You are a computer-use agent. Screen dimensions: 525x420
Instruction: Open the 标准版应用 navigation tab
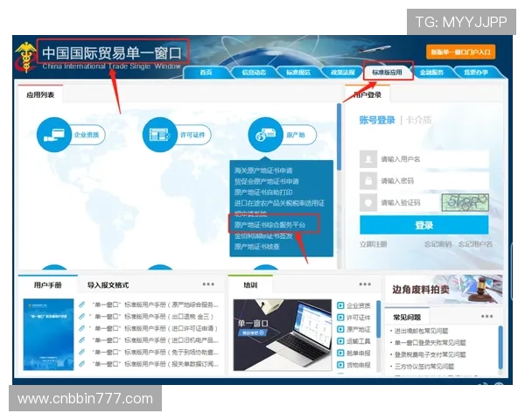388,72
